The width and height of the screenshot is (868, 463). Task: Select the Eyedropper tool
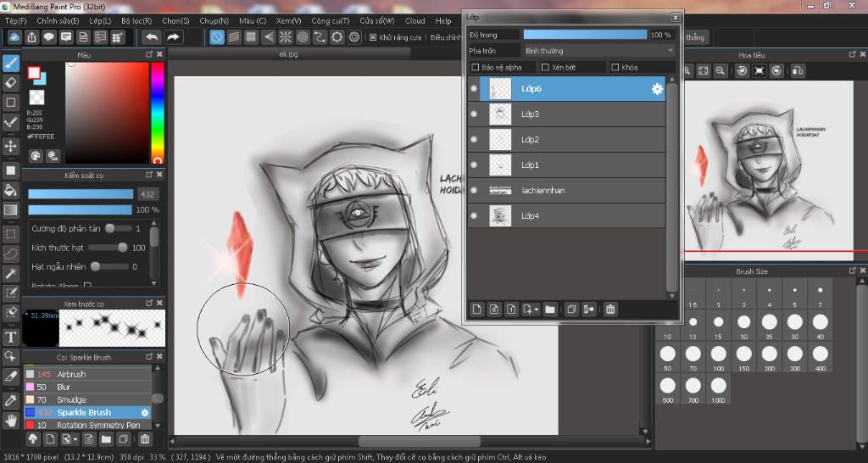[10, 400]
